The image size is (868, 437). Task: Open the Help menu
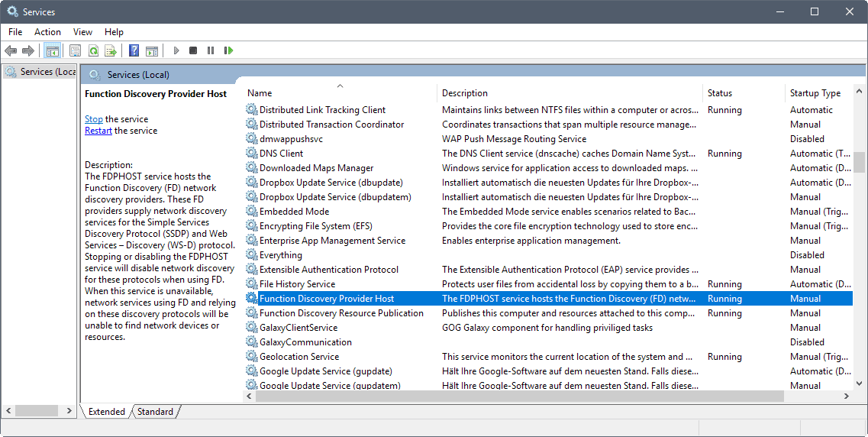114,32
